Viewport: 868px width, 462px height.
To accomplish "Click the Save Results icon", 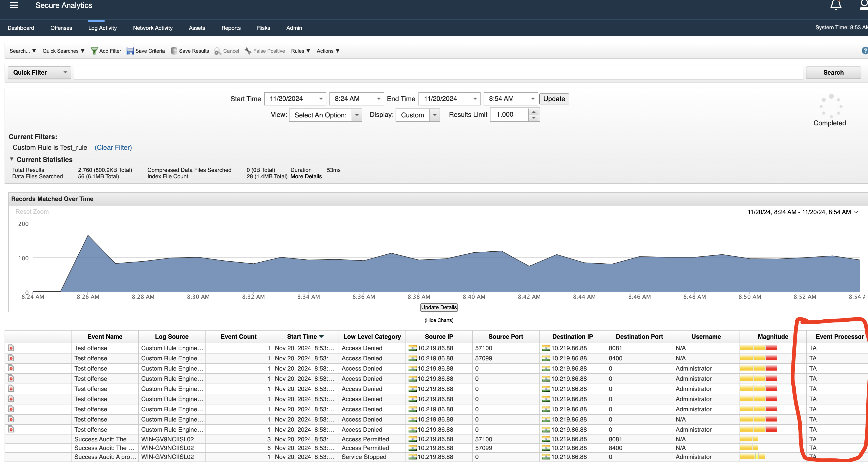I will pos(174,51).
